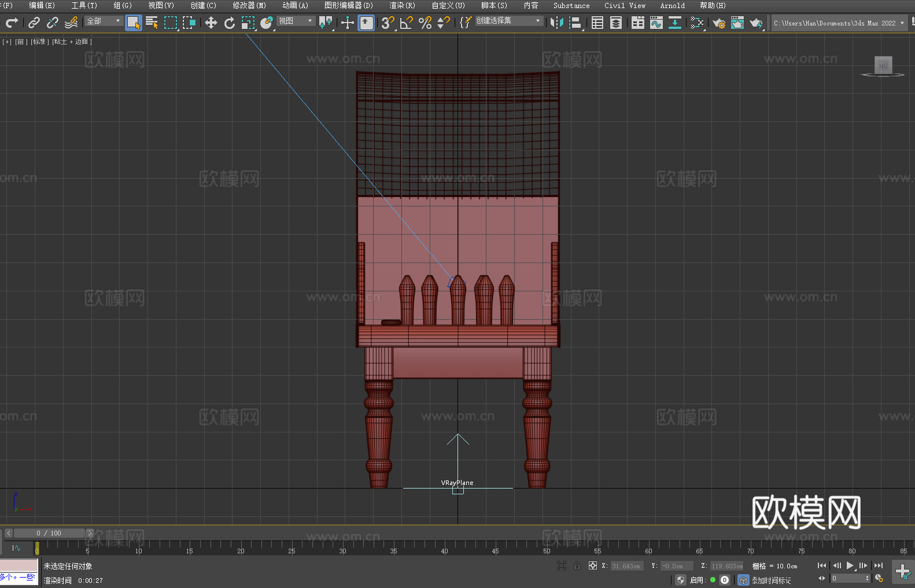Activate the Rotate tool
The height and width of the screenshot is (588, 915).
coord(230,23)
